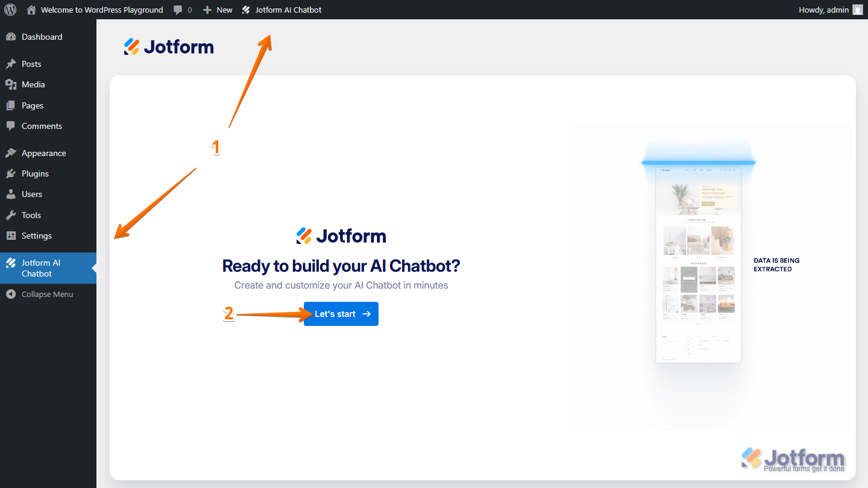Click the WordPress logo icon in admin bar
Image resolution: width=868 pixels, height=488 pixels.
pos(10,10)
